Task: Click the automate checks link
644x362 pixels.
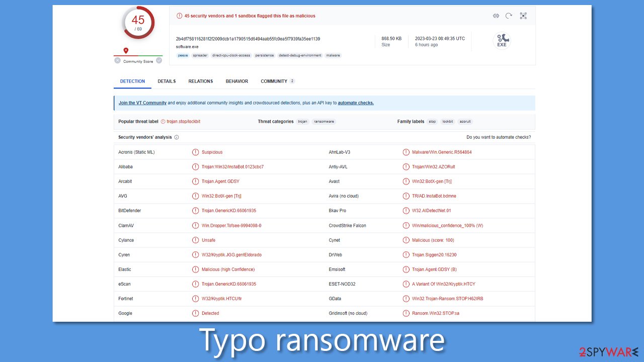Action: coord(356,103)
